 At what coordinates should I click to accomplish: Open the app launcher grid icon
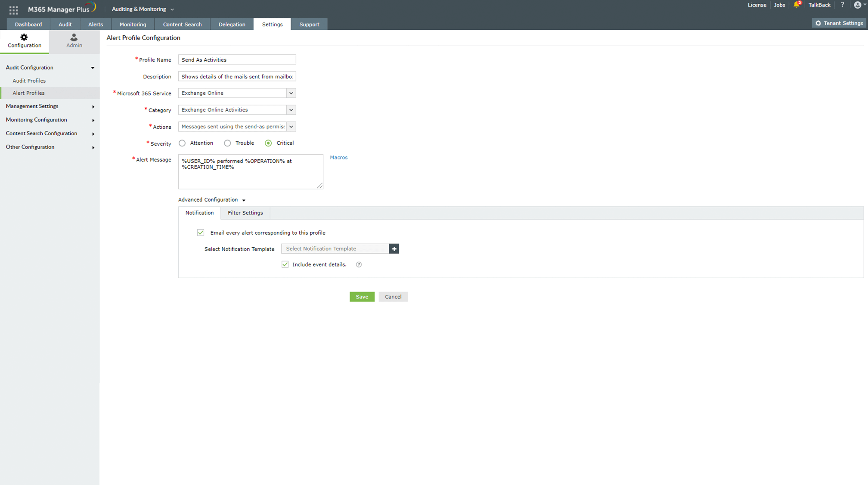point(13,9)
